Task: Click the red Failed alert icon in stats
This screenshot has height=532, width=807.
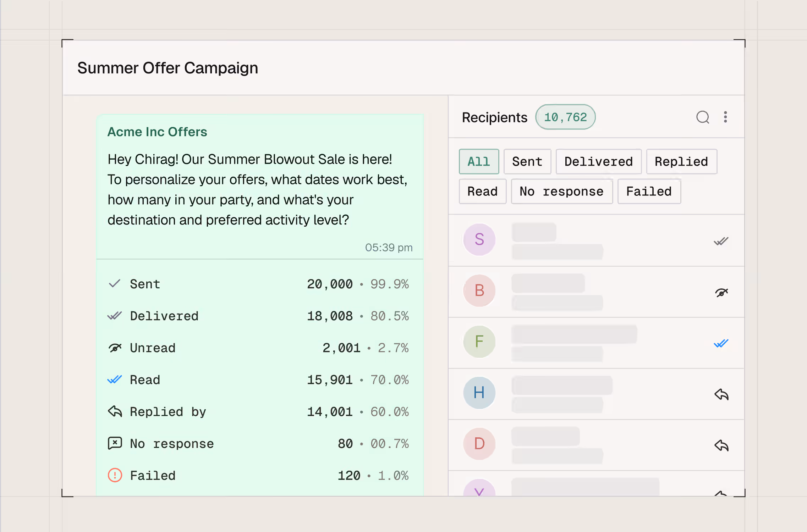Action: pyautogui.click(x=115, y=475)
